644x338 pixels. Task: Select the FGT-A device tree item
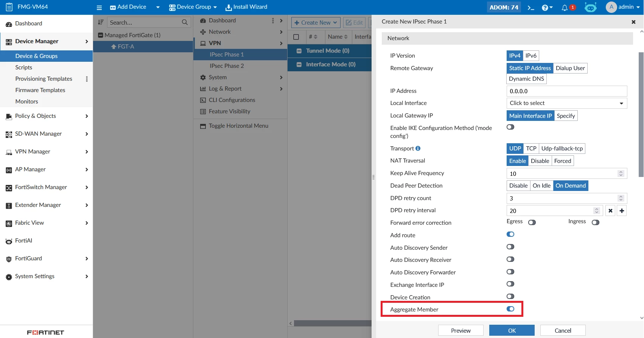(143, 47)
